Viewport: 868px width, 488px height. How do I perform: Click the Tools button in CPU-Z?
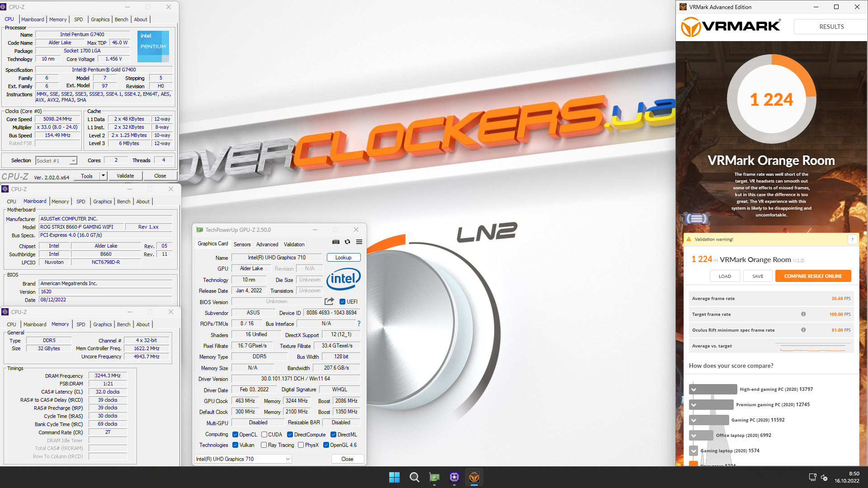pyautogui.click(x=87, y=176)
